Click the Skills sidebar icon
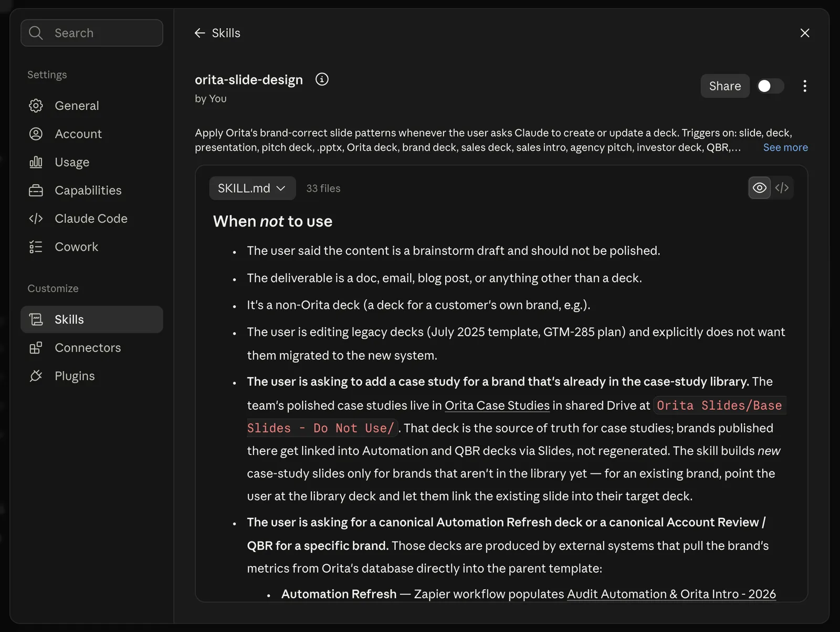 coord(36,319)
